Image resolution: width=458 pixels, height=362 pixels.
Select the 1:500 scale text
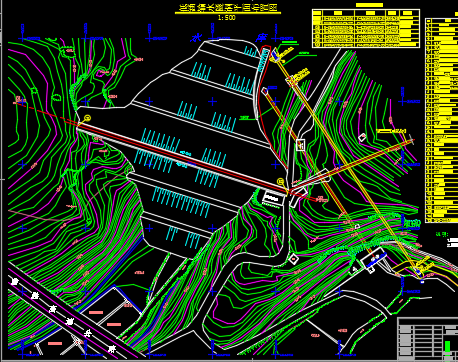[226, 18]
